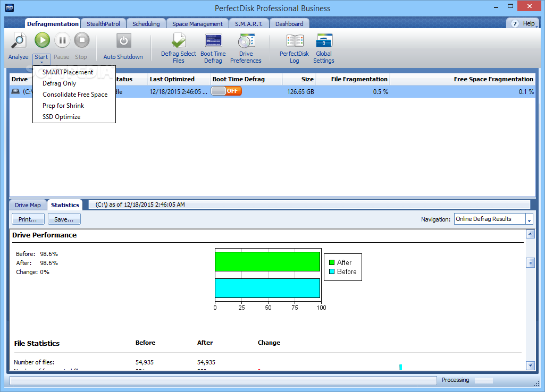Expand the Start dropdown arrow
Viewport: 545px width, 392px height.
pos(41,63)
